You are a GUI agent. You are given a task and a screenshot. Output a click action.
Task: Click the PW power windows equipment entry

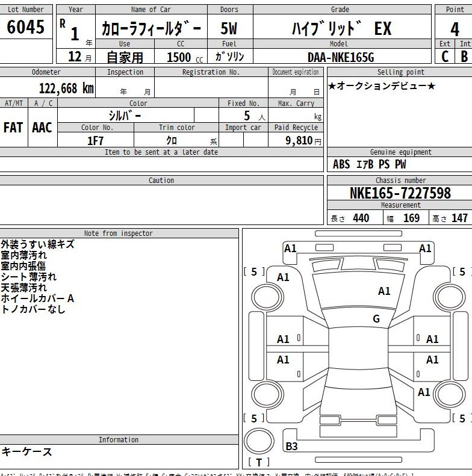click(400, 164)
